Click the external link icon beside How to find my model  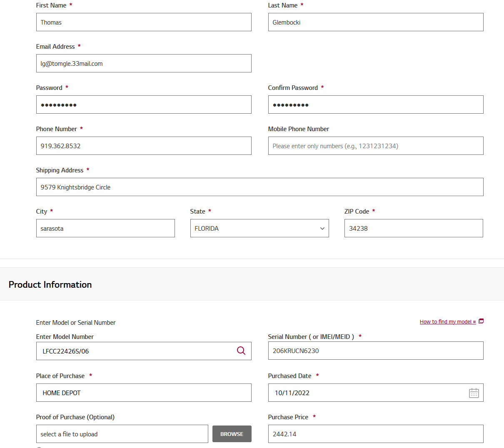(481, 321)
